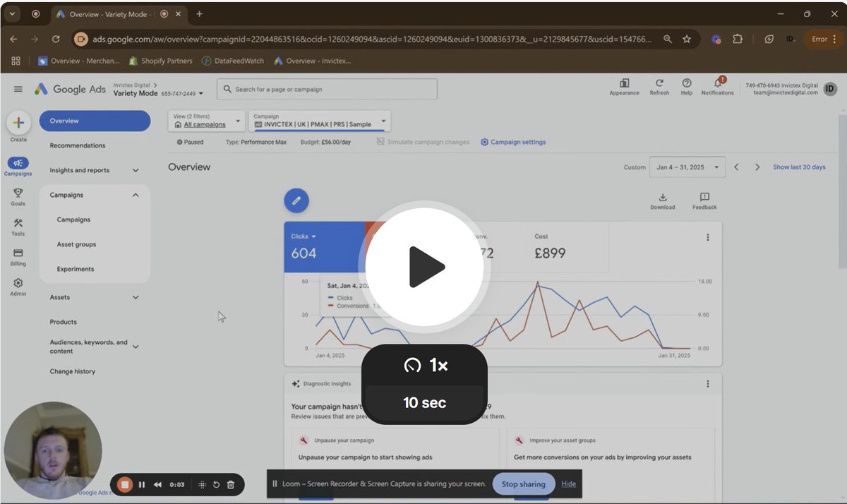Go to next date range arrow

click(757, 167)
